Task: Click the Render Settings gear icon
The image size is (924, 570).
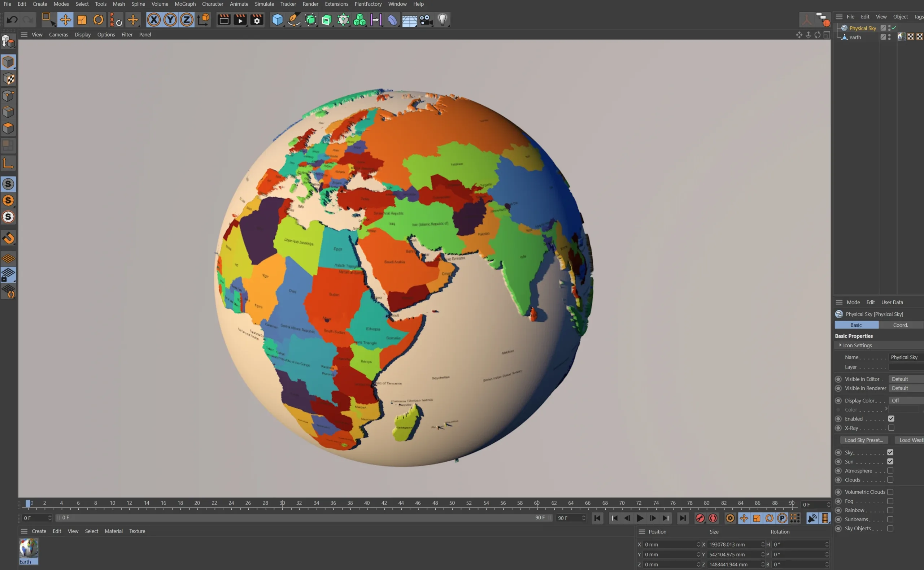Action: coord(257,19)
